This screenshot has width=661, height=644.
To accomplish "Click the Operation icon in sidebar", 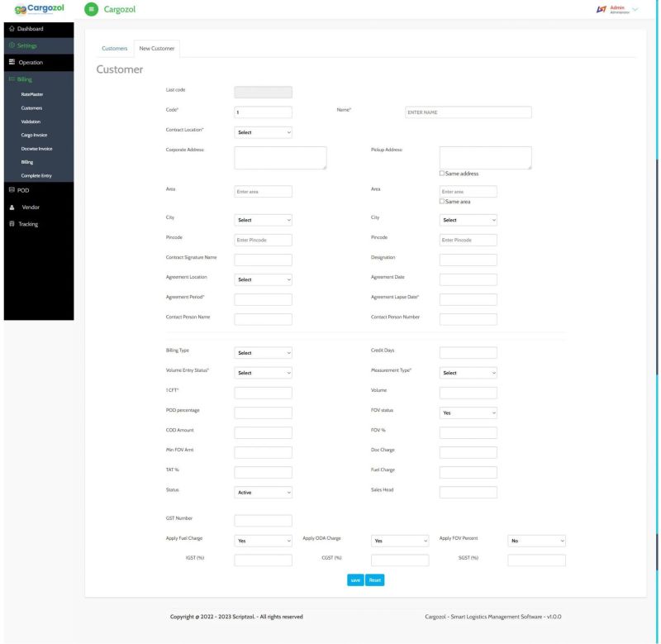I will coord(11,63).
